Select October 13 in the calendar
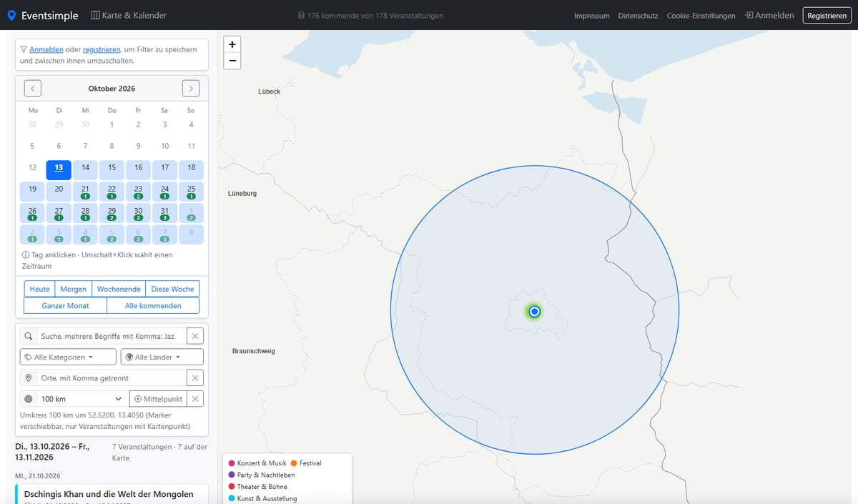 coord(59,169)
